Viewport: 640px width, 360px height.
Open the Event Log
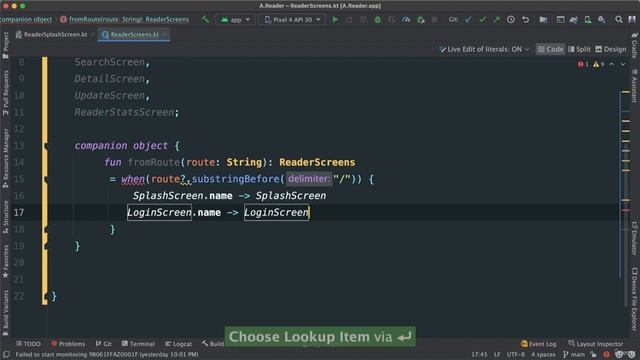538,344
